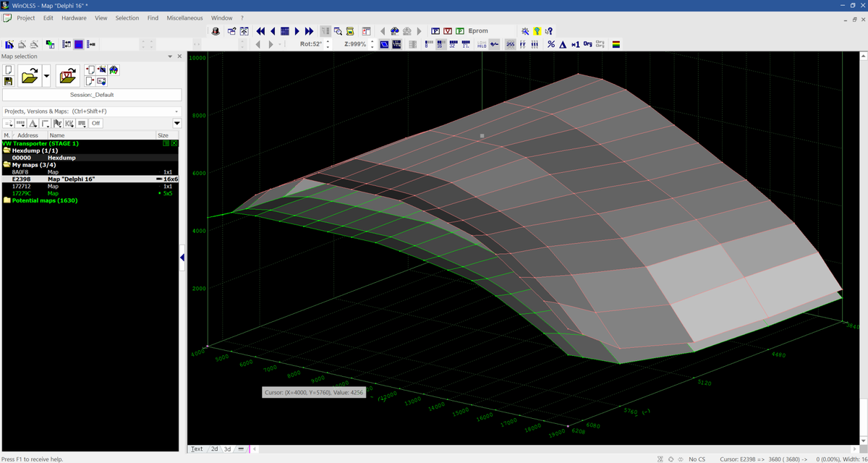Click the top hat wizard icon
The height and width of the screenshot is (463, 868).
click(216, 31)
